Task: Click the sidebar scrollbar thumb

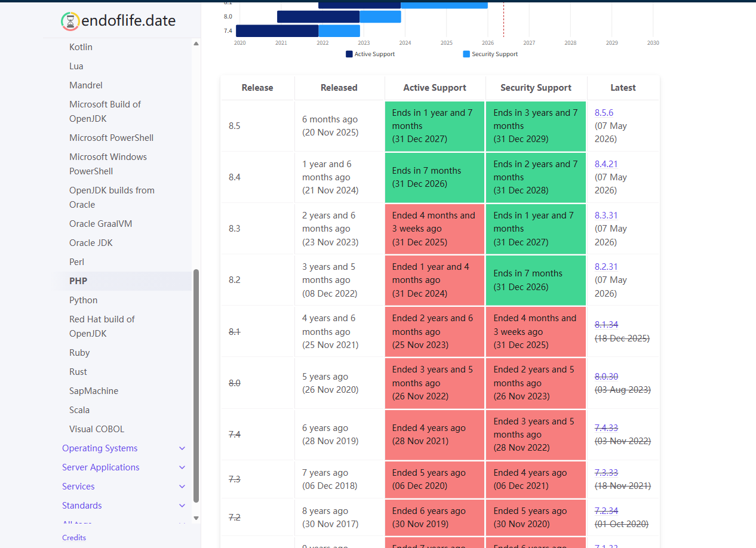Action: click(196, 386)
